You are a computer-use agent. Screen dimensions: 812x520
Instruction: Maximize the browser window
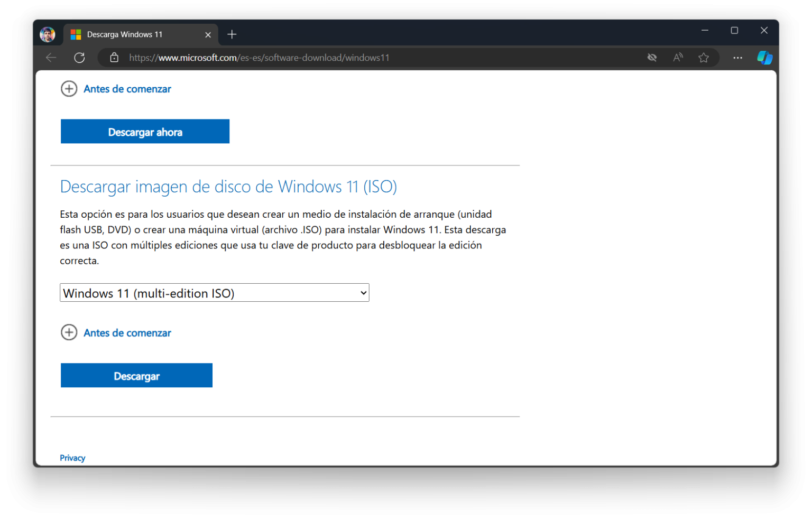click(x=734, y=31)
